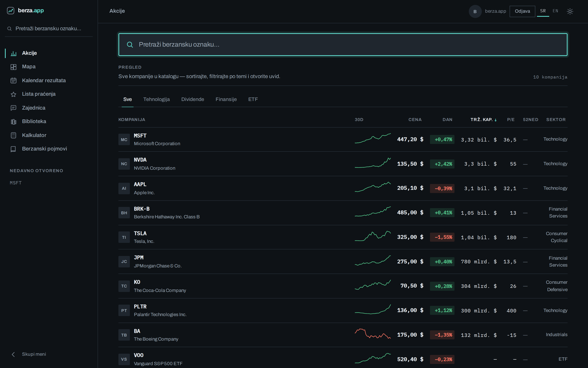The image size is (588, 368).
Task: Click AAPL price 205,10 $
Action: [x=410, y=188]
